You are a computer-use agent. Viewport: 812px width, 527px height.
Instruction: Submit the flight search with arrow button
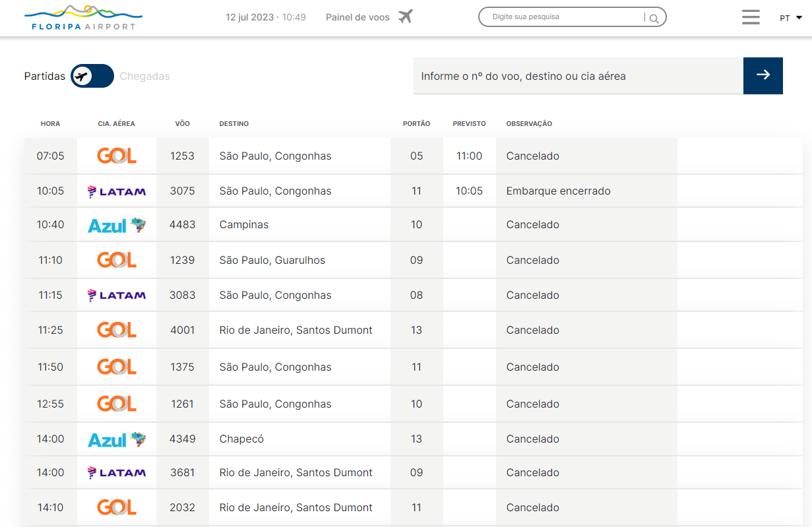tap(763, 75)
